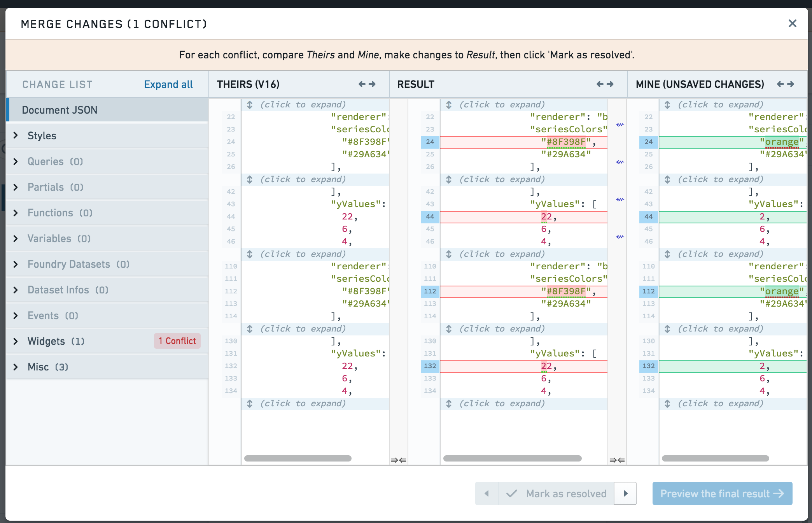
Task: Click value 22 on Result line 132
Action: [546, 366]
